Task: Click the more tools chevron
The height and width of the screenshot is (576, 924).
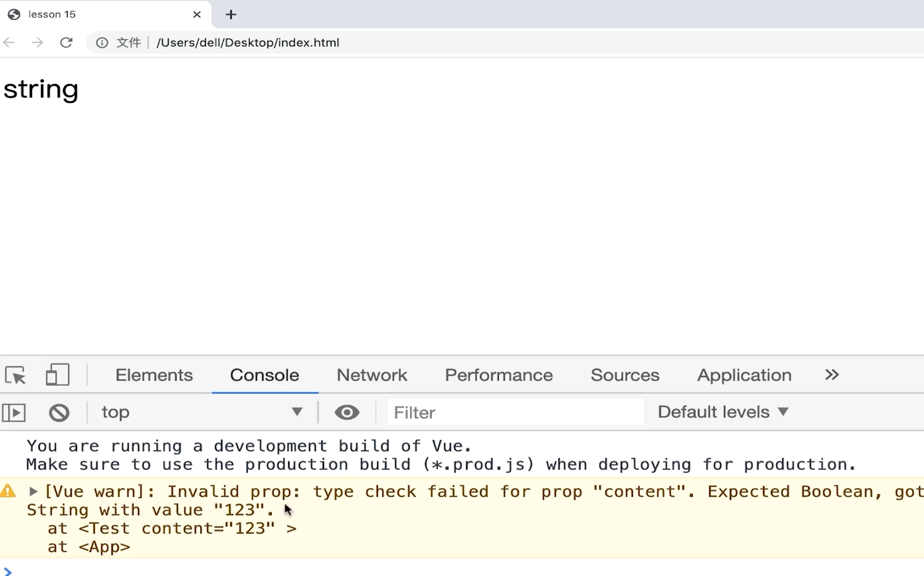Action: pos(832,375)
